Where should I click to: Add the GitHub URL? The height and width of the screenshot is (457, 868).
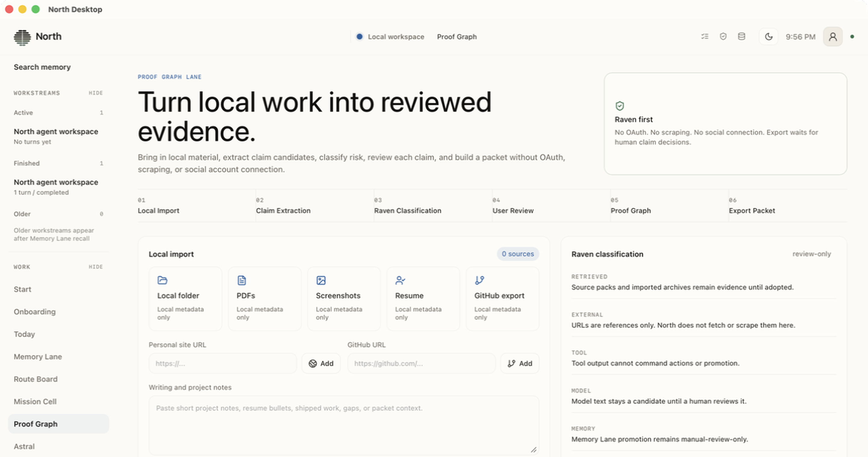pyautogui.click(x=520, y=363)
